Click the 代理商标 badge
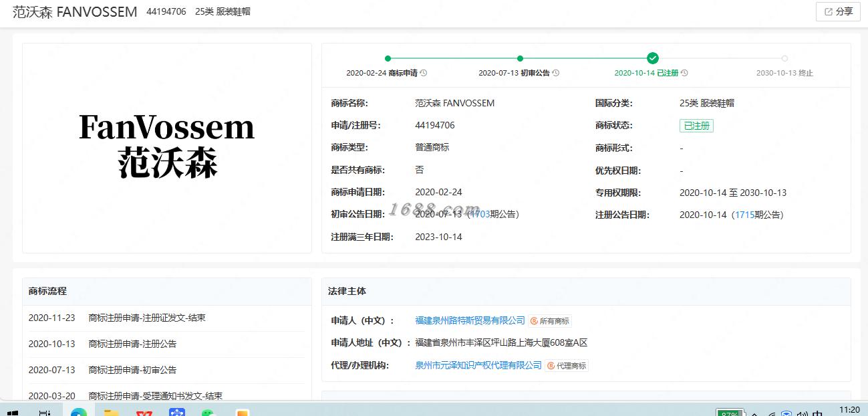This screenshot has width=868, height=416. pos(567,366)
